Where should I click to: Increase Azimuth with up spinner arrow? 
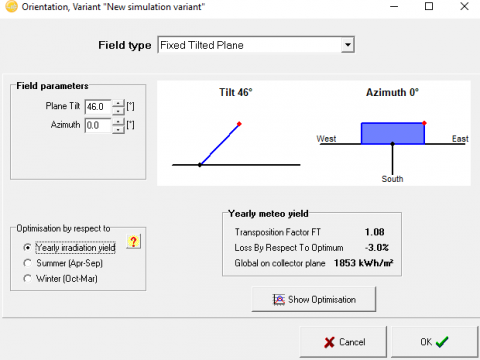pos(118,122)
